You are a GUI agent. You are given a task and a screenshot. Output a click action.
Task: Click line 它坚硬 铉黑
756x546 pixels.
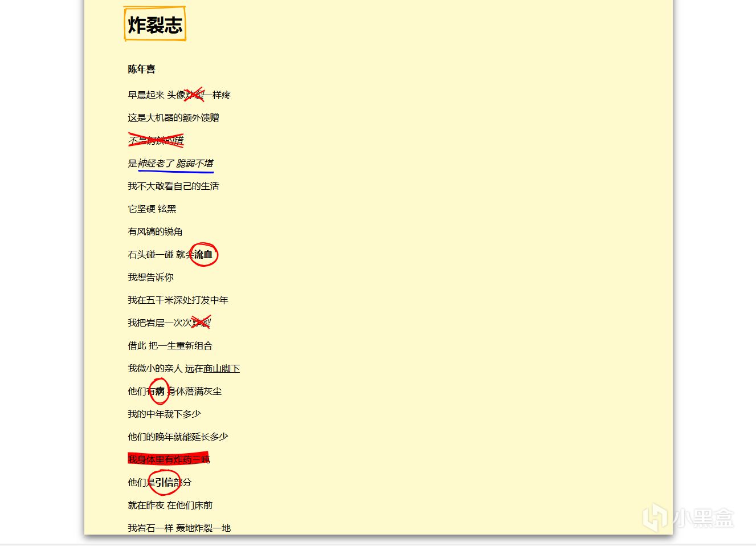(152, 209)
